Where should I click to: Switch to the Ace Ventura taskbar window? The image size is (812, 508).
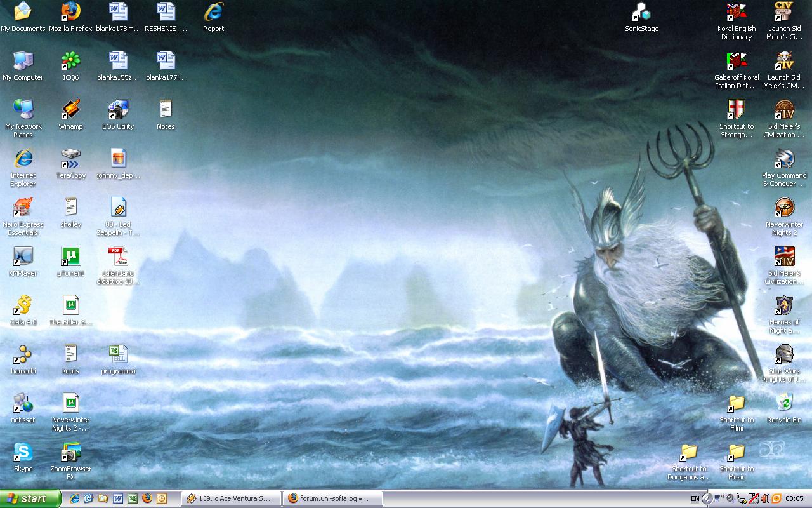pos(230,498)
